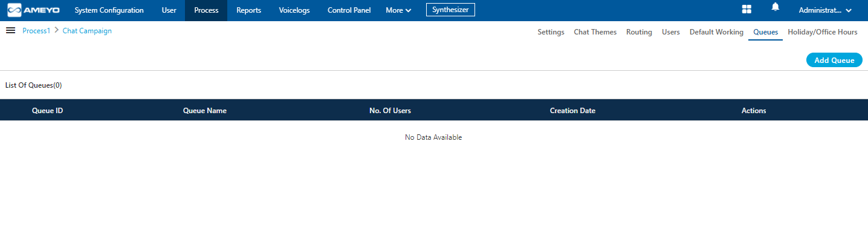
Task: Switch to the Routing tab
Action: pyautogui.click(x=639, y=32)
